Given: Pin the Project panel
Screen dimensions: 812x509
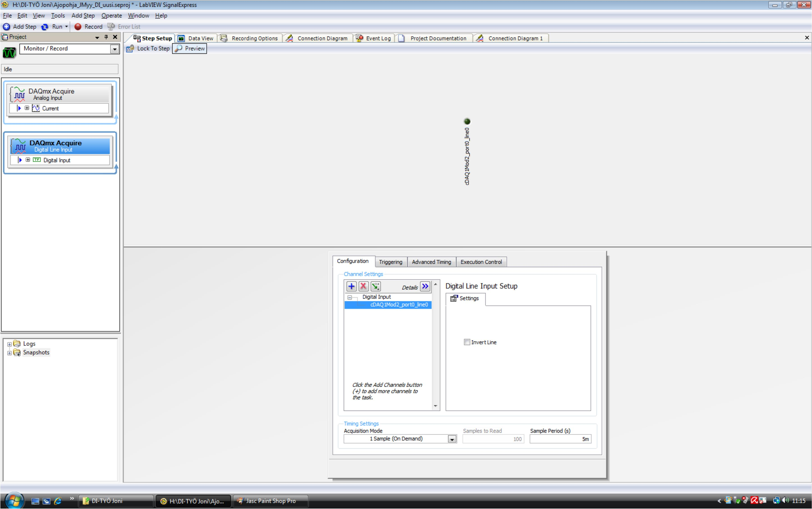Looking at the screenshot, I should pos(106,37).
